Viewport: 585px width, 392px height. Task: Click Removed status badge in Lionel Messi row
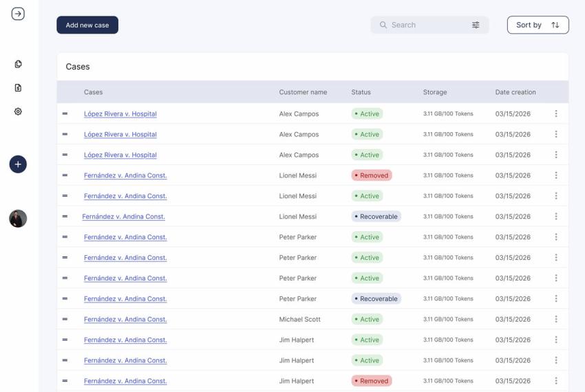point(372,175)
